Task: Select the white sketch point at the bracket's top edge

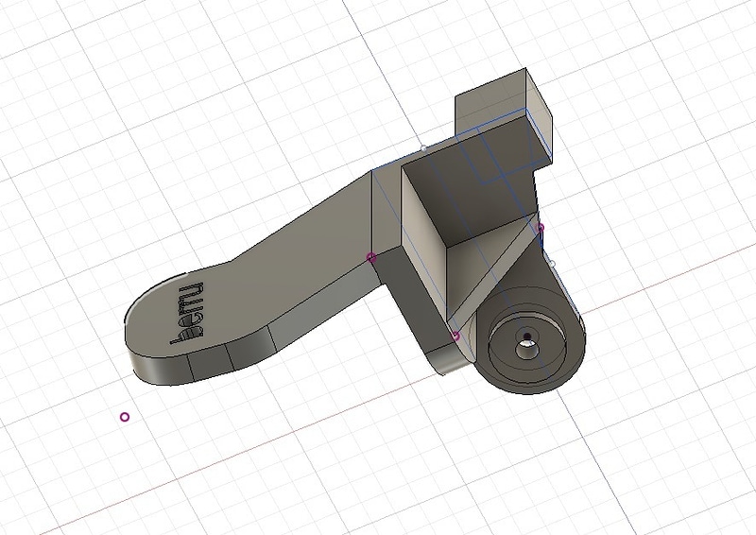Action: coord(423,148)
